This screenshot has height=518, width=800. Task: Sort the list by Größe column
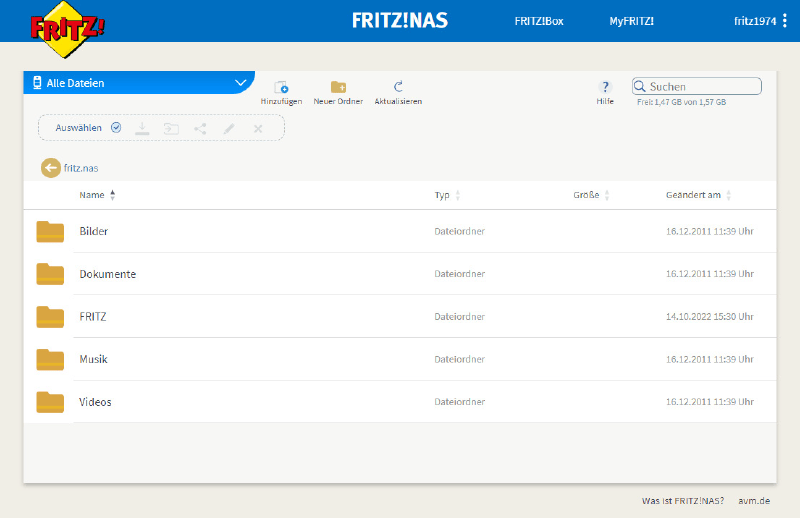coord(591,195)
